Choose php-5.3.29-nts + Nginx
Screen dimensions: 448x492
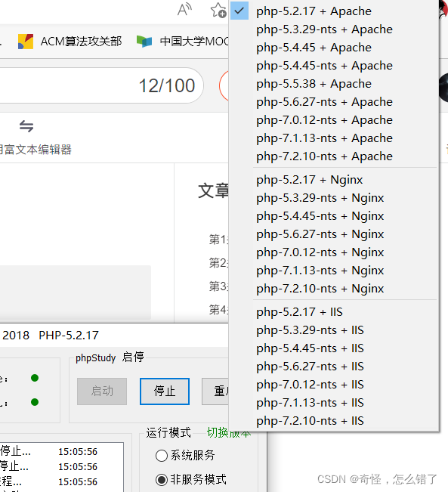point(333,198)
